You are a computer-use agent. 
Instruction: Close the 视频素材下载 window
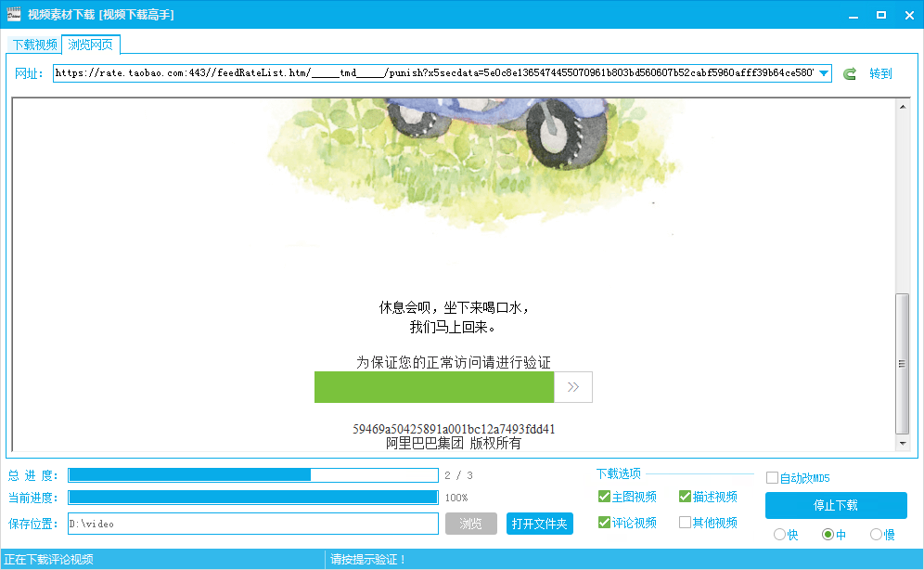pyautogui.click(x=909, y=15)
